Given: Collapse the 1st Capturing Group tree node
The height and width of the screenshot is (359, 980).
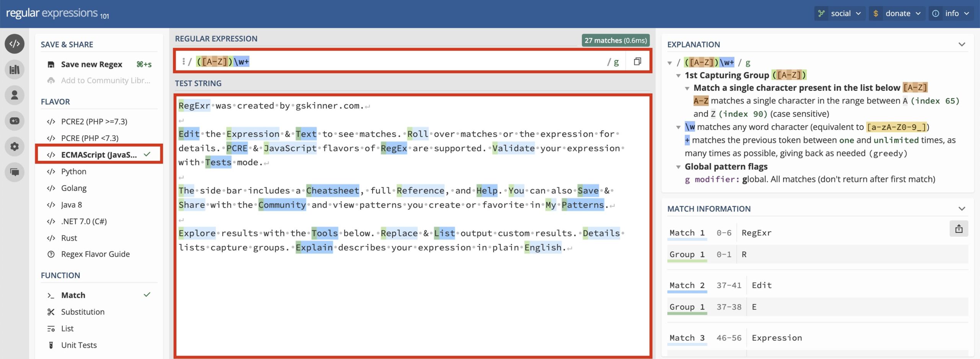Looking at the screenshot, I should pyautogui.click(x=678, y=75).
